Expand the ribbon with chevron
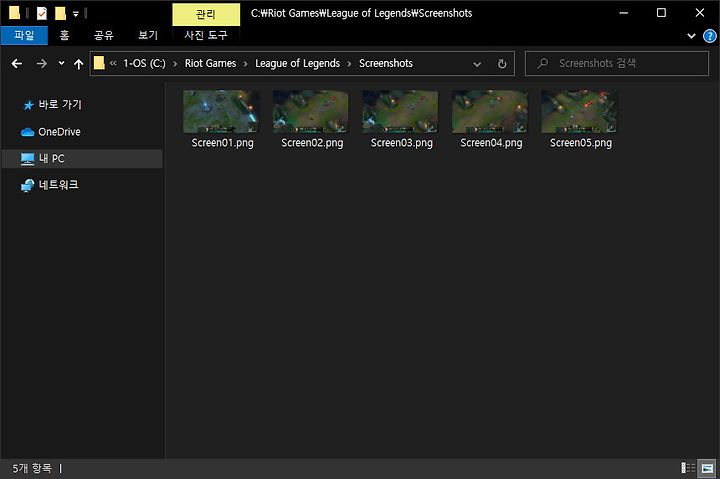Screen dimensions: 720x479 pos(691,36)
